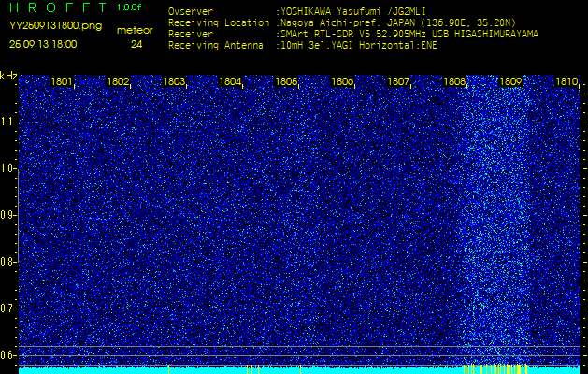Click the HROFFT title text
This screenshot has height=374, width=588.
click(58, 7)
